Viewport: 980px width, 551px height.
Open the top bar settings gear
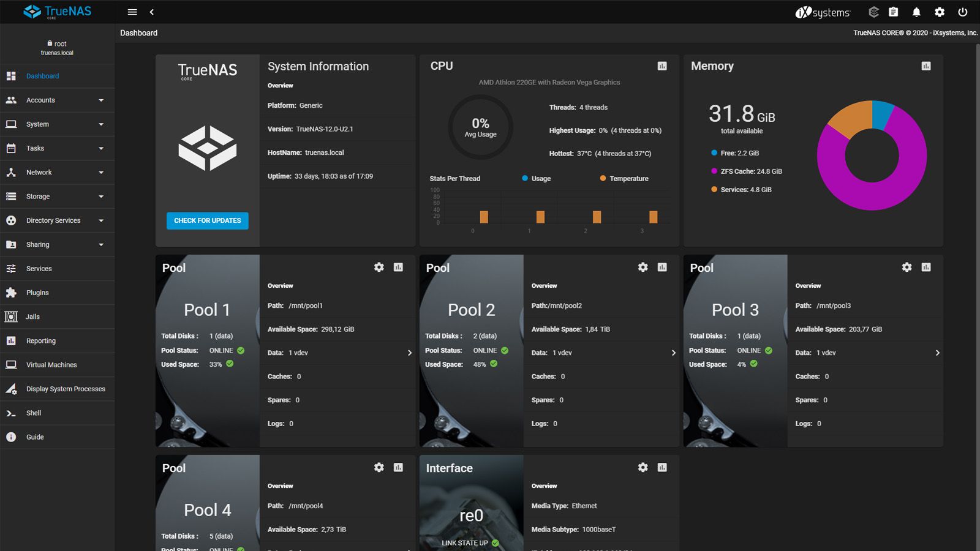tap(940, 12)
